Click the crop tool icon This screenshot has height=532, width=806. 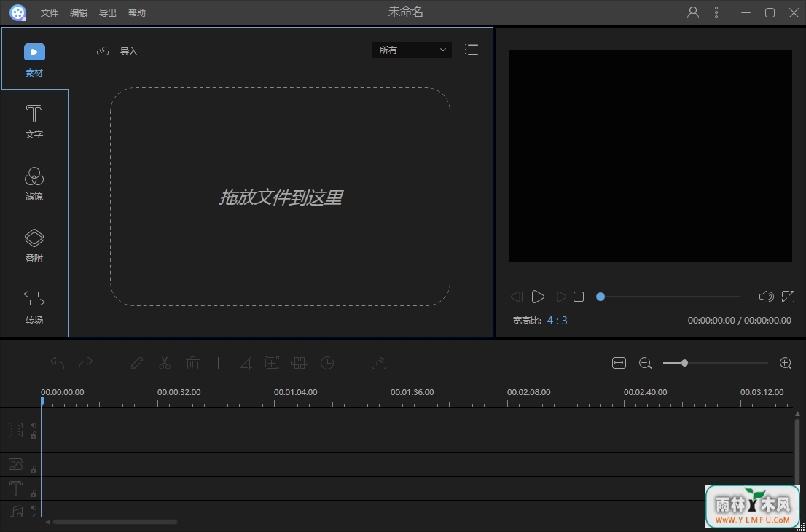(245, 363)
